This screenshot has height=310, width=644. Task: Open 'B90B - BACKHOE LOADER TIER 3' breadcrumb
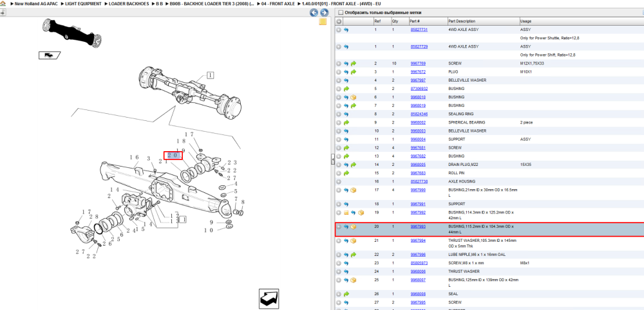(211, 3)
